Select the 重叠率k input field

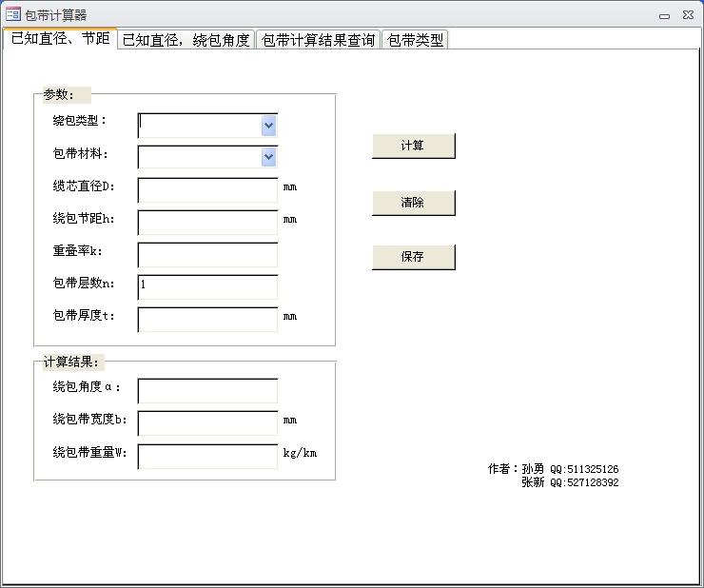pos(207,254)
